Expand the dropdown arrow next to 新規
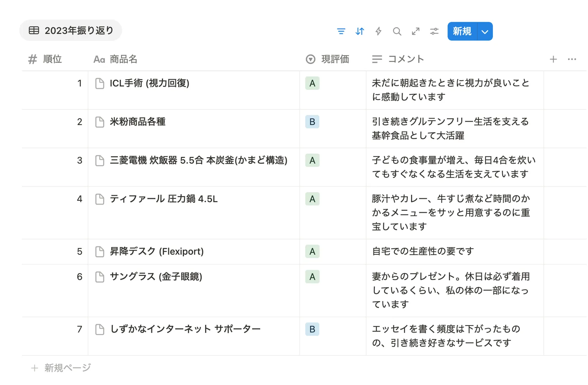The width and height of the screenshot is (588, 385). (x=485, y=31)
